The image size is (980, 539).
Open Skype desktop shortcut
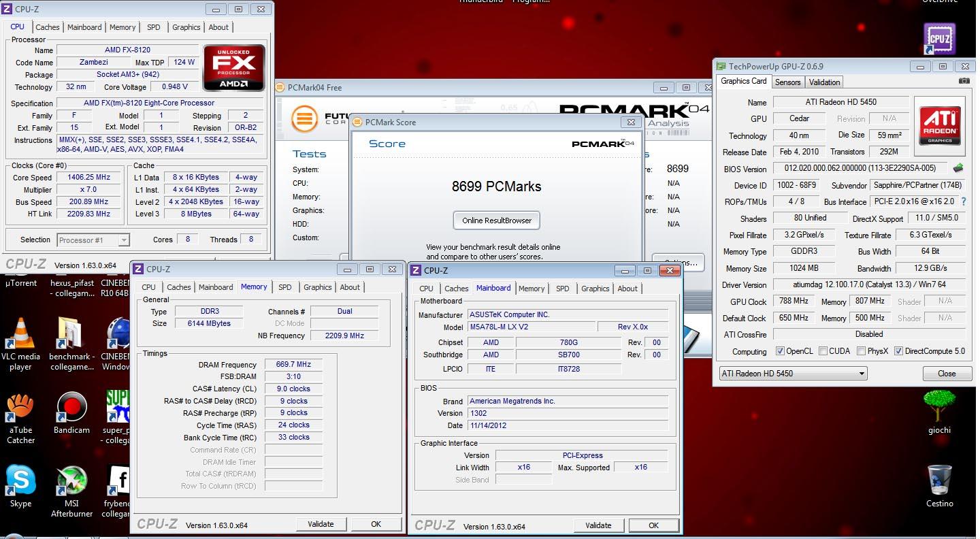(20, 486)
